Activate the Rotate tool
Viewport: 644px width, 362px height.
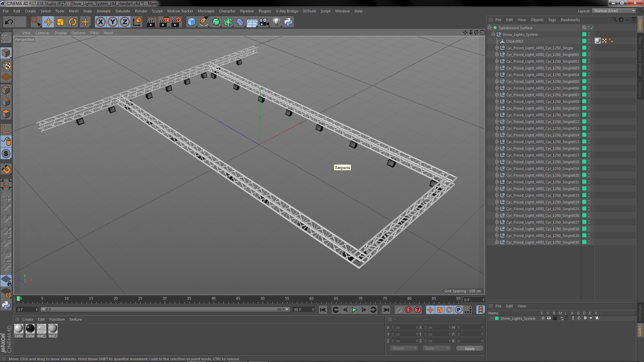click(72, 22)
